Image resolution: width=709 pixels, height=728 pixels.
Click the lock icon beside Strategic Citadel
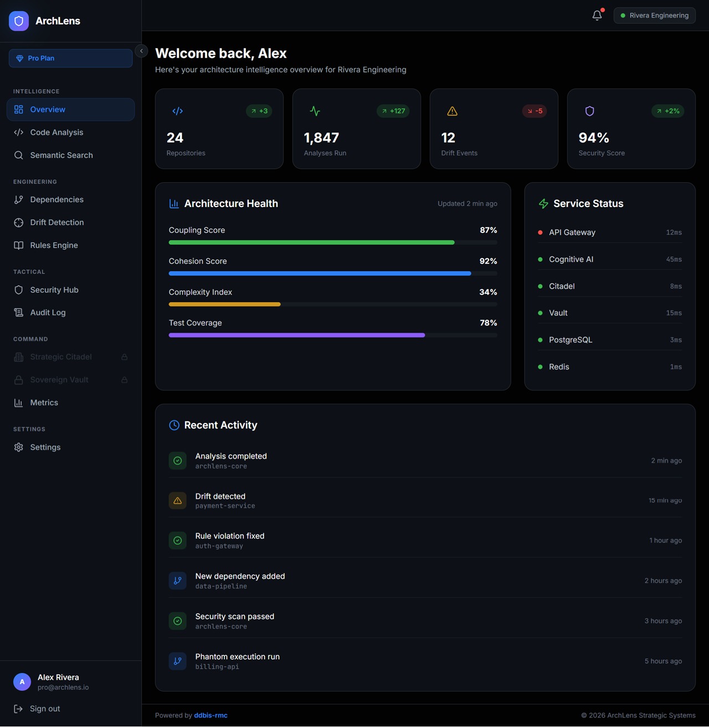click(x=125, y=357)
